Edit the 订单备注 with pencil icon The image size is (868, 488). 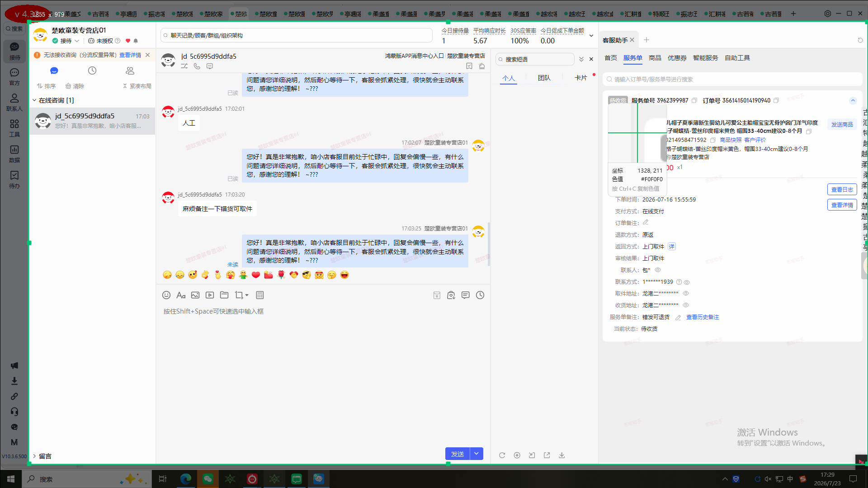pos(646,222)
